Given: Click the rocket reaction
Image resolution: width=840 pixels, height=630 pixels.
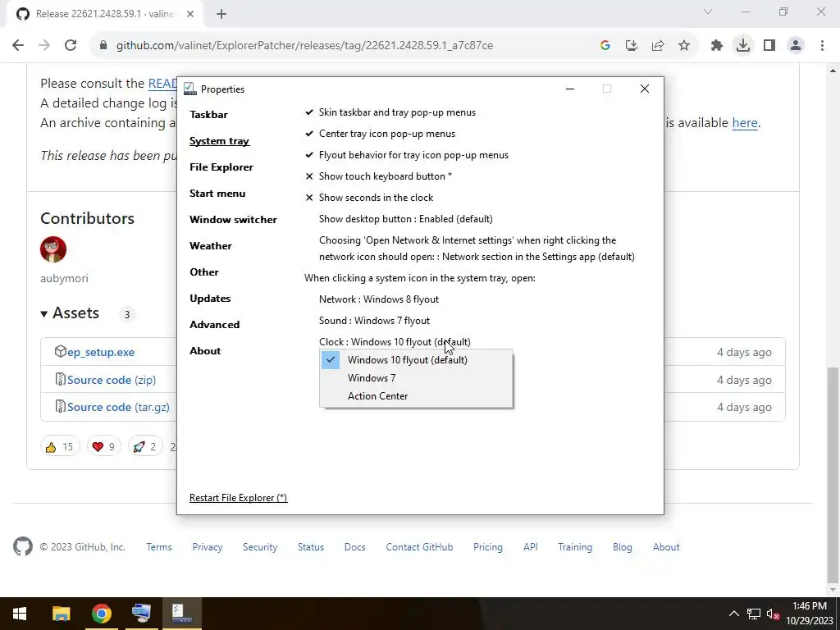Looking at the screenshot, I should click(x=145, y=447).
